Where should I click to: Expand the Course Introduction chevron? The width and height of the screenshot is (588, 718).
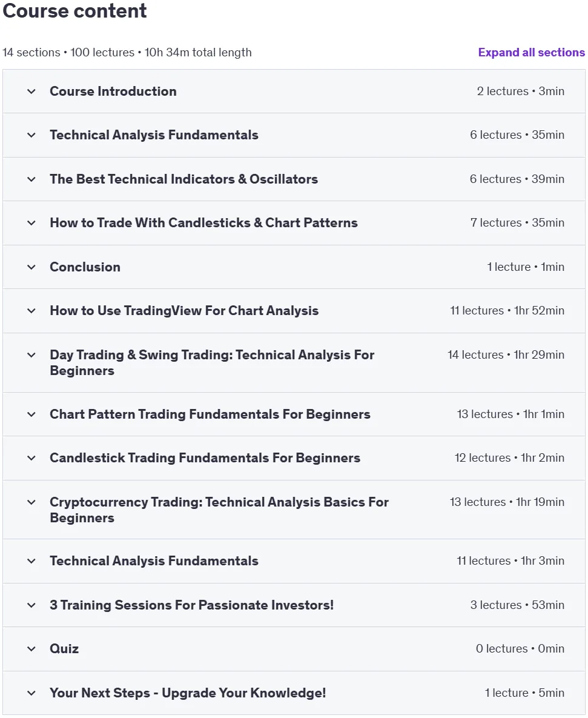[x=31, y=91]
